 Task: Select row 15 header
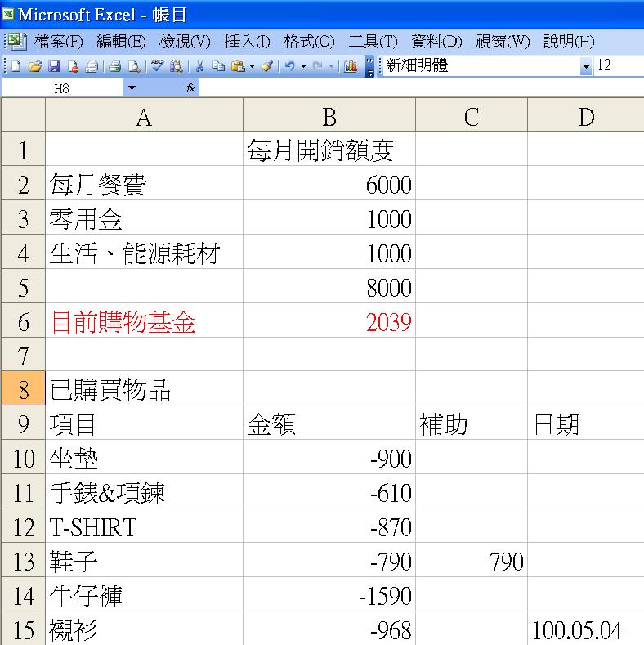(23, 629)
